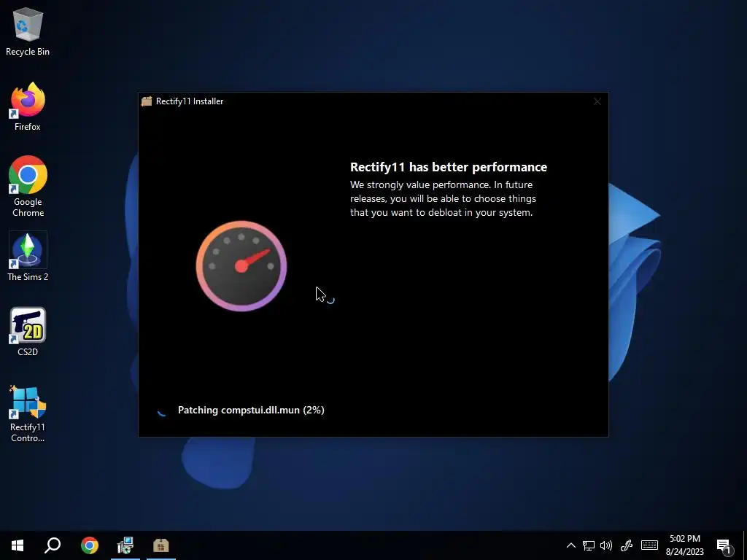
Task: Close the Rectify11 Installer window
Action: point(597,101)
